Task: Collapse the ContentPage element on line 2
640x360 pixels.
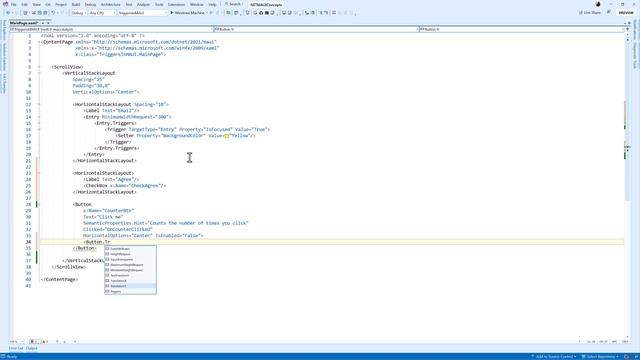Action: click(40, 42)
